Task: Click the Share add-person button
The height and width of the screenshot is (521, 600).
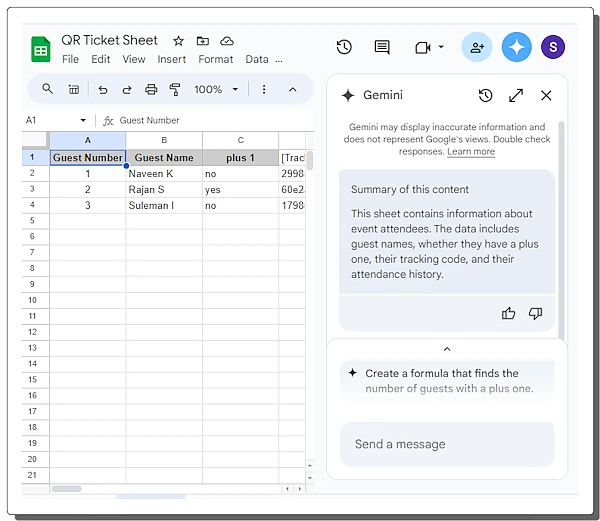Action: (x=477, y=47)
